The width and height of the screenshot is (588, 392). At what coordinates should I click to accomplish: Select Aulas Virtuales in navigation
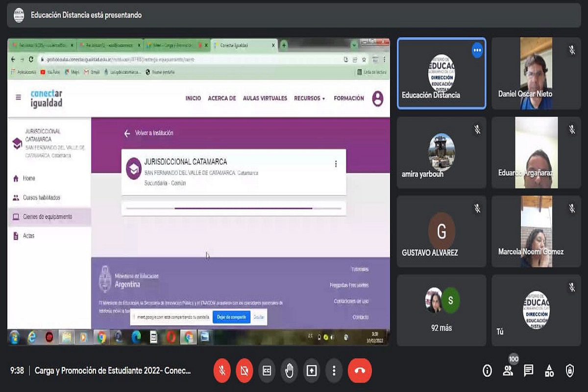pos(265,98)
